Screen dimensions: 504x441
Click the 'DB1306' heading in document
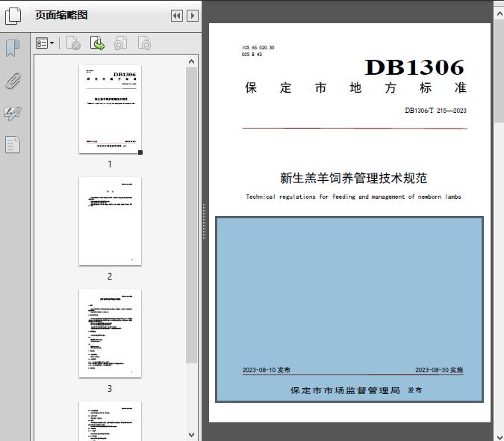pos(414,67)
